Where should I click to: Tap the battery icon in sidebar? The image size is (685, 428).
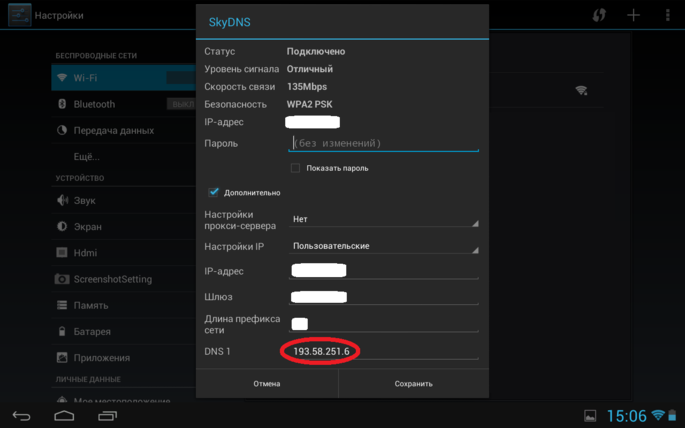click(x=62, y=331)
